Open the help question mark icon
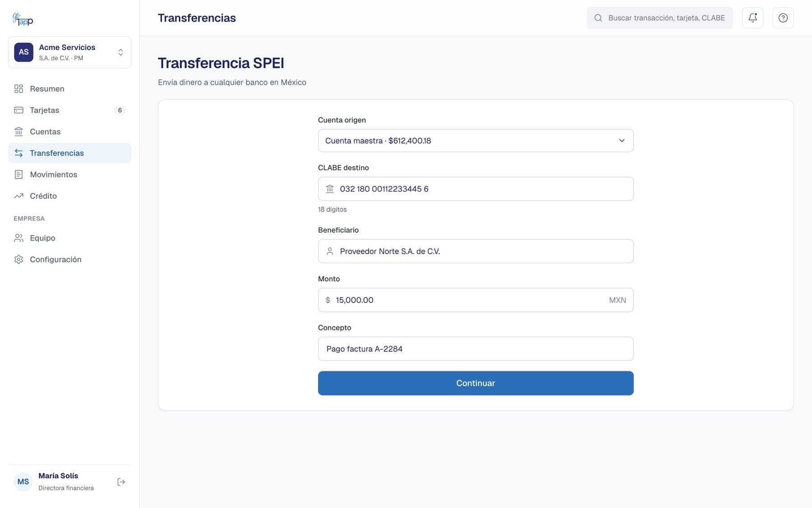 point(783,18)
